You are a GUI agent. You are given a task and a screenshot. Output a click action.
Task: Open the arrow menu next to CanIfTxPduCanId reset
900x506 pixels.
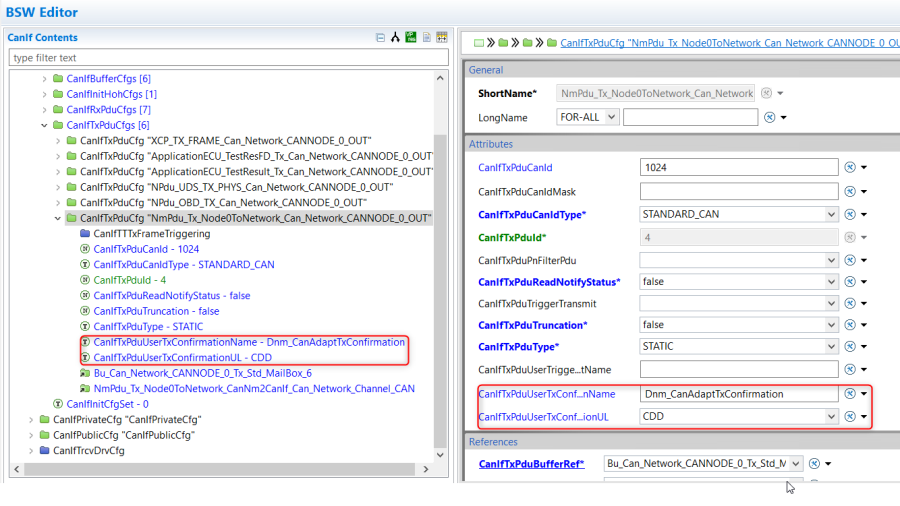864,168
